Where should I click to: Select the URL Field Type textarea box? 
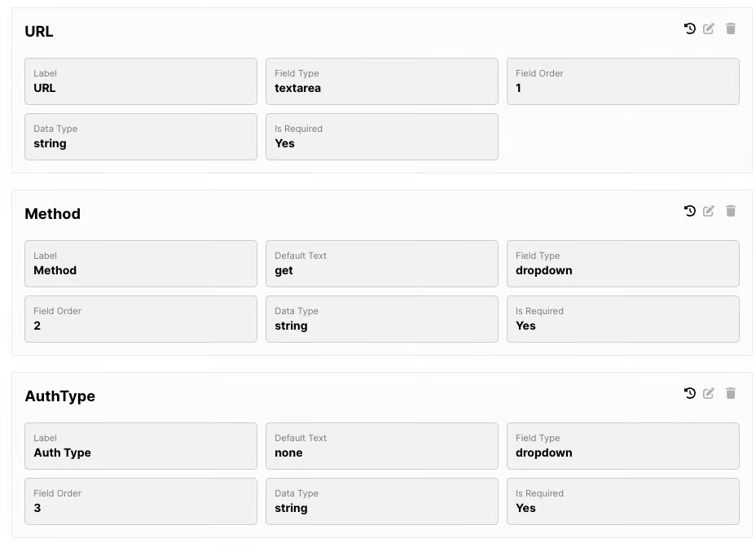(x=381, y=81)
